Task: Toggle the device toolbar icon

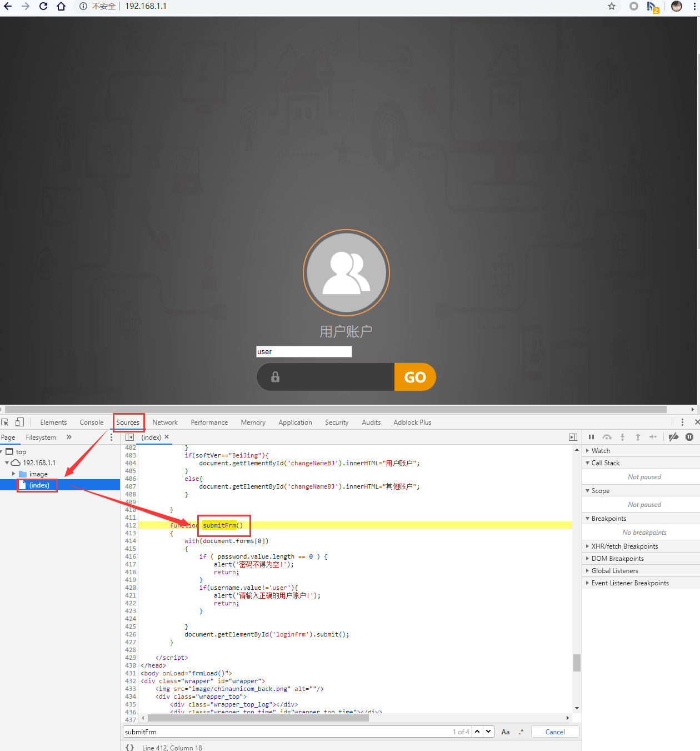Action: 19,422
